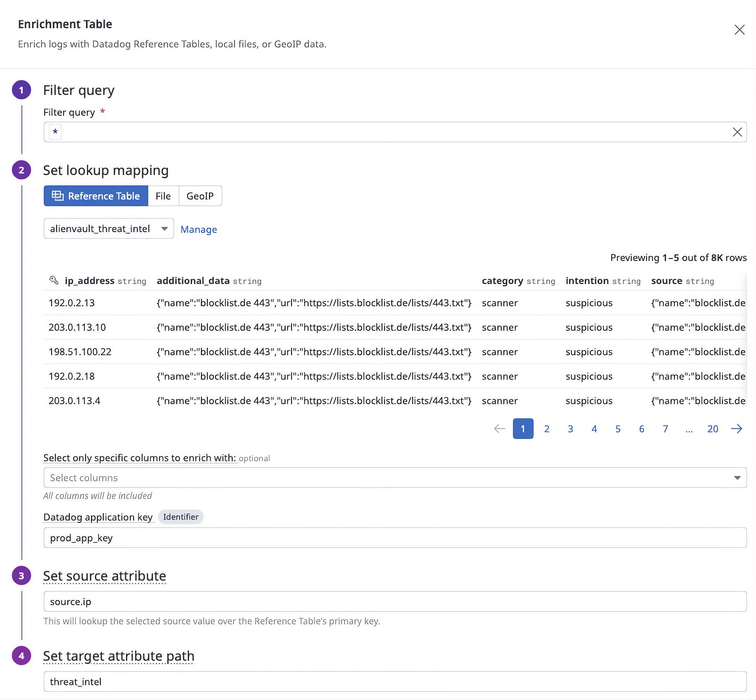
Task: Open the alienvault_threat_intel table dropdown
Action: click(109, 228)
